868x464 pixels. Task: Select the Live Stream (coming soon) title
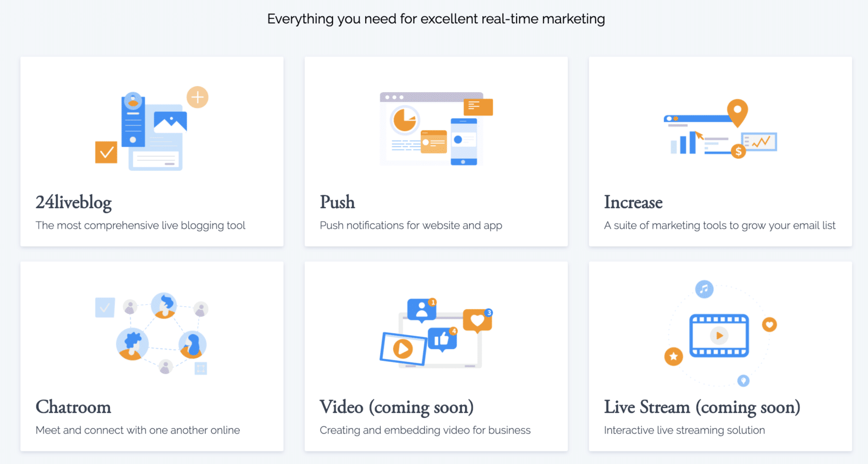(x=702, y=407)
